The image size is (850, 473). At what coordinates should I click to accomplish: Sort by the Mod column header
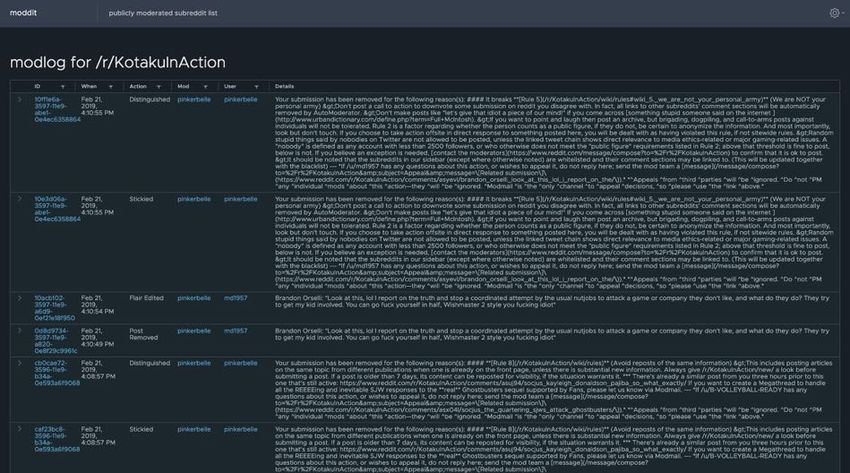(183, 87)
